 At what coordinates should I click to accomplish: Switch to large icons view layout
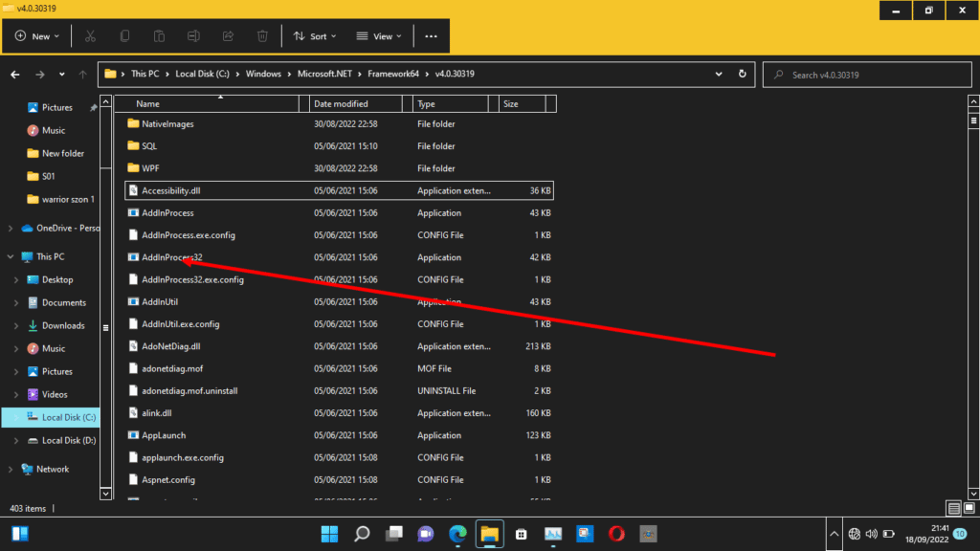pyautogui.click(x=969, y=509)
